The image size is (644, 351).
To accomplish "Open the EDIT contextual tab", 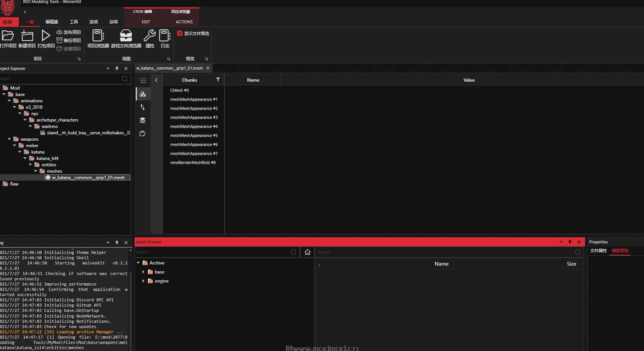I will 146,22.
